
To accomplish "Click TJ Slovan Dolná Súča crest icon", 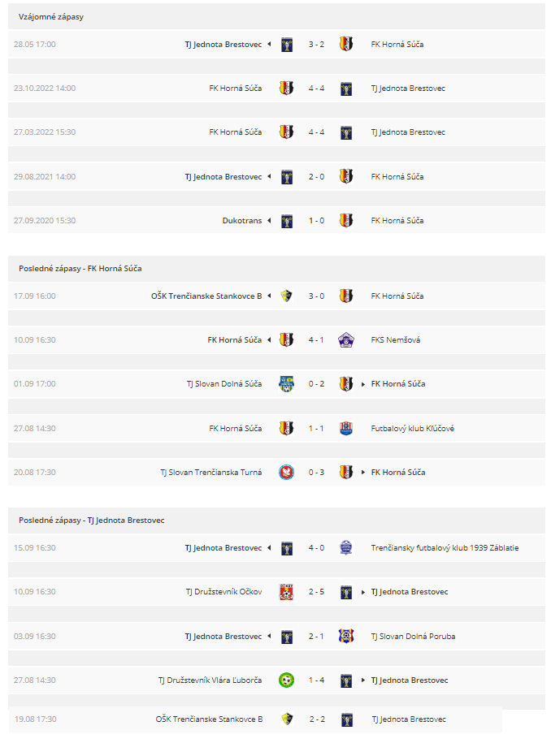I will click(287, 384).
